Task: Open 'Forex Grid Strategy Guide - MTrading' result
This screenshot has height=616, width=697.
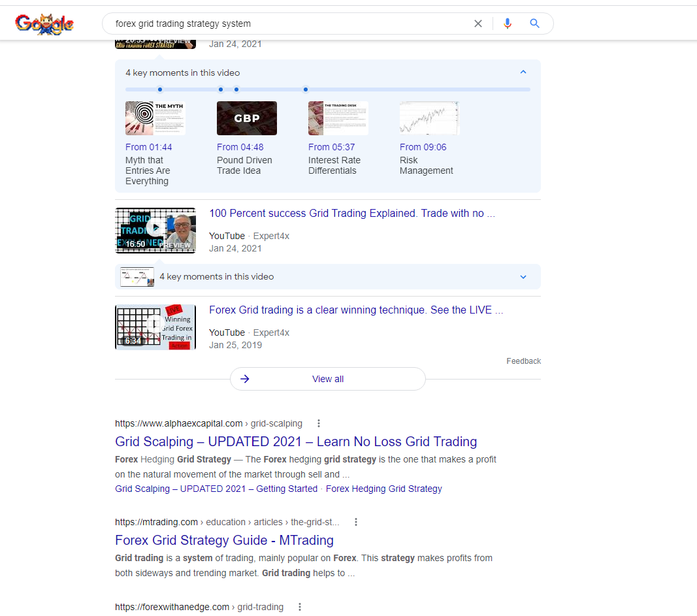Action: [224, 540]
